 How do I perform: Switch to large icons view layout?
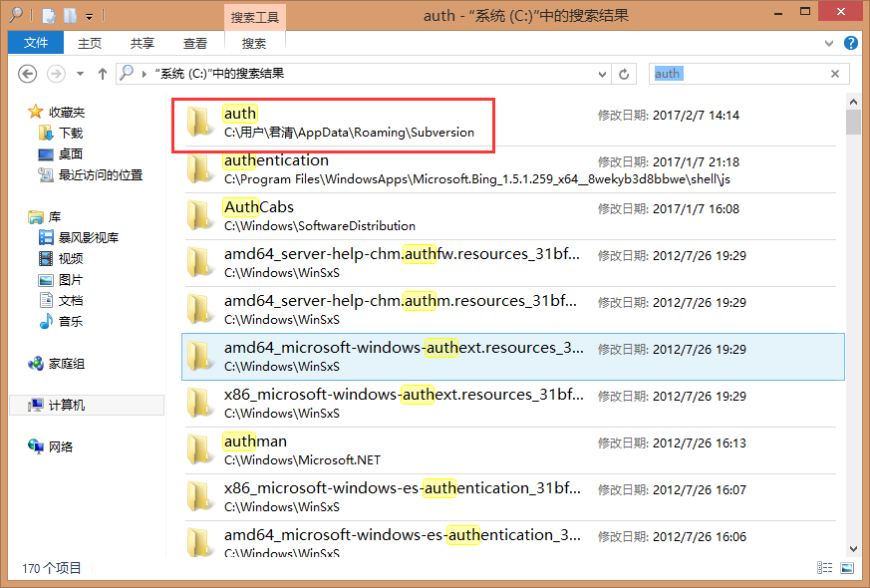coord(847,567)
